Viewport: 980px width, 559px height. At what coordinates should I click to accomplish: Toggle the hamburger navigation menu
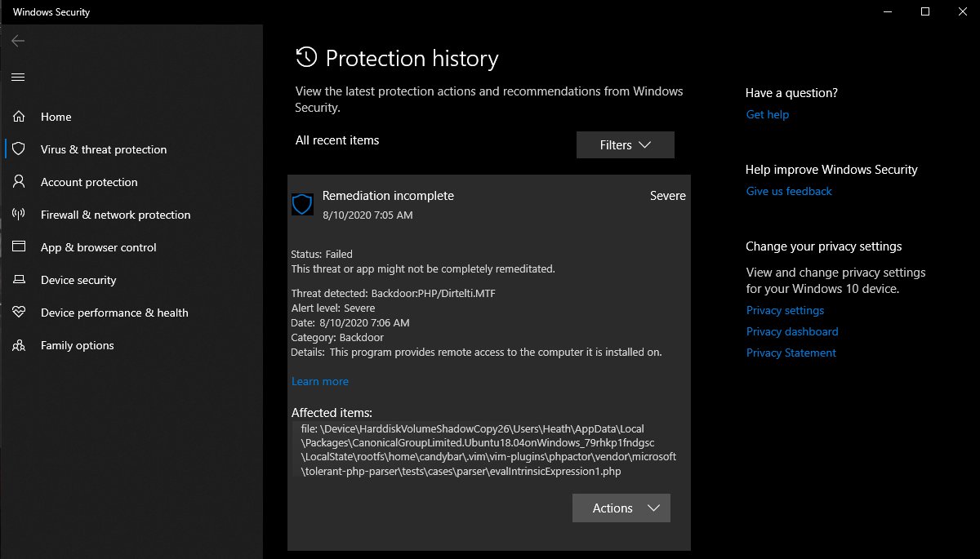18,78
